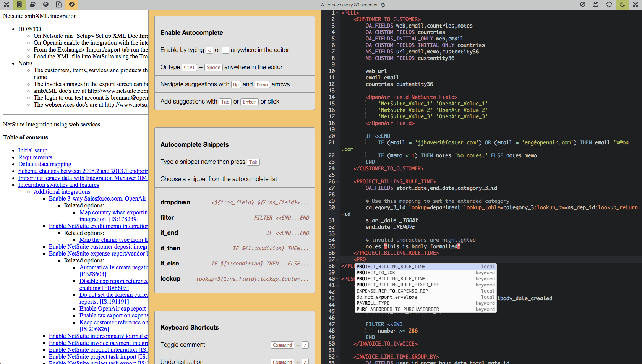Select PAYROLL_TYPE keyword suggestion
Viewport: 642px width, 364px height.
(425, 303)
